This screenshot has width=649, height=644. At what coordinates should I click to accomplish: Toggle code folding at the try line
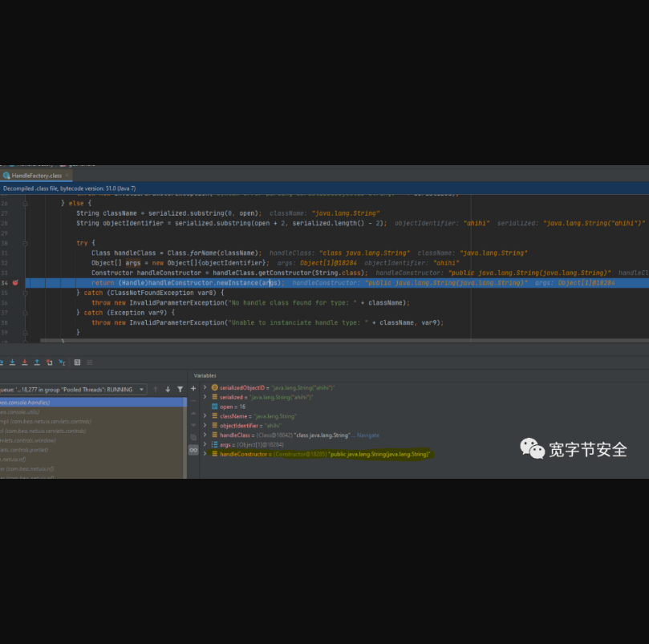pyautogui.click(x=25, y=243)
